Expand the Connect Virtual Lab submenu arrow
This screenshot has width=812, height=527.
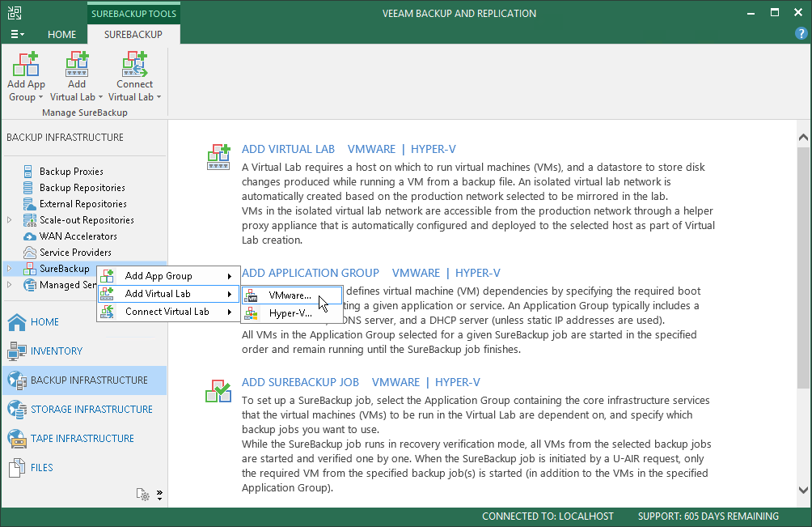tap(230, 312)
